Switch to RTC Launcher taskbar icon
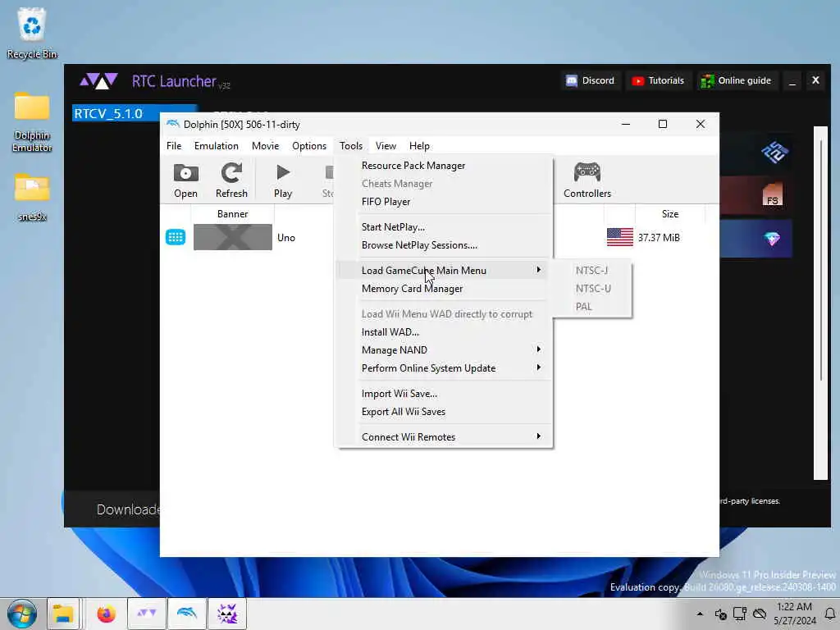This screenshot has height=630, width=840. click(146, 614)
